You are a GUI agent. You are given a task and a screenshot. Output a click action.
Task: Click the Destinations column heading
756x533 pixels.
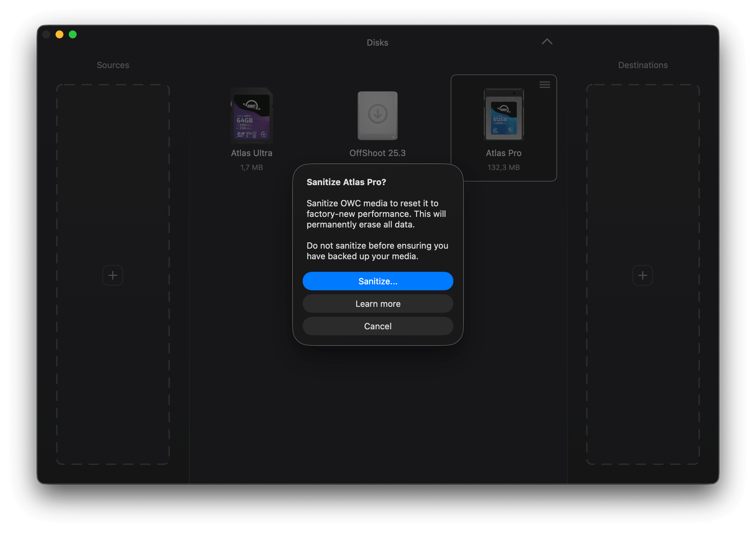pos(643,65)
